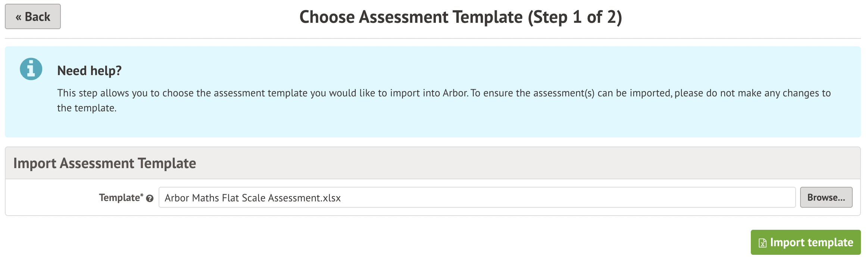This screenshot has width=868, height=269.
Task: Go back using the Back button
Action: click(33, 17)
